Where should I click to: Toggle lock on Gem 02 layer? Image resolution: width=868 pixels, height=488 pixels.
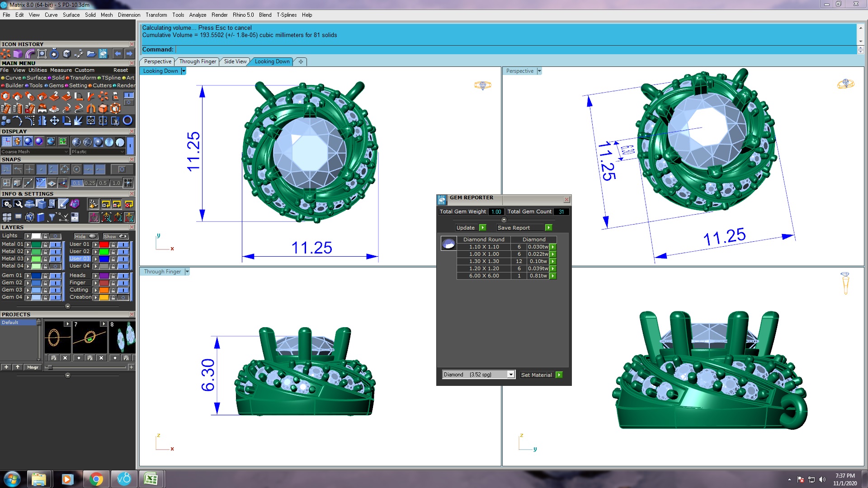pos(45,283)
